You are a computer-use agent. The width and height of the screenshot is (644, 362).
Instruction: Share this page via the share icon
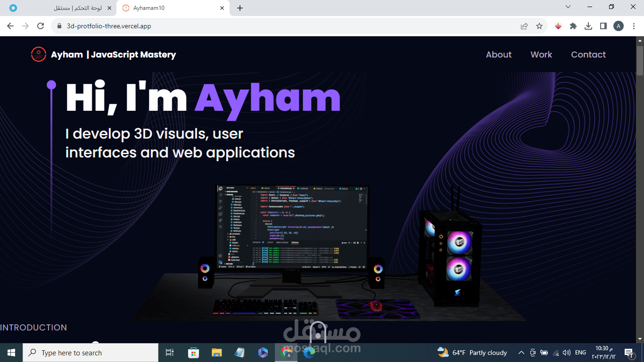pyautogui.click(x=524, y=26)
